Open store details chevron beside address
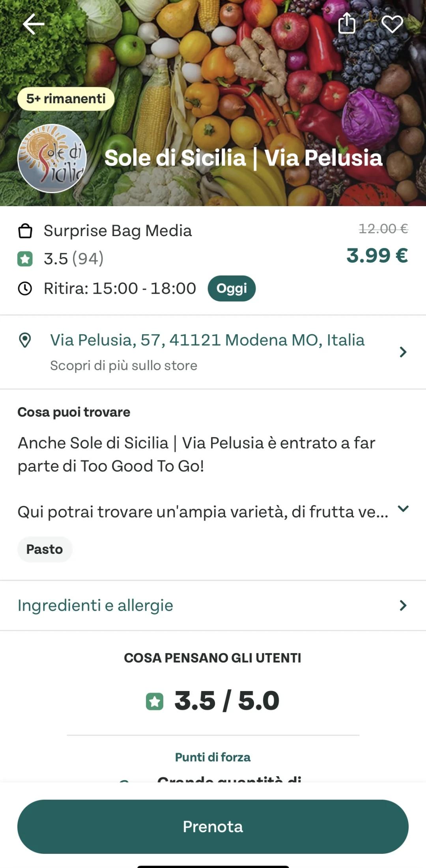The image size is (426, 868). tap(403, 352)
